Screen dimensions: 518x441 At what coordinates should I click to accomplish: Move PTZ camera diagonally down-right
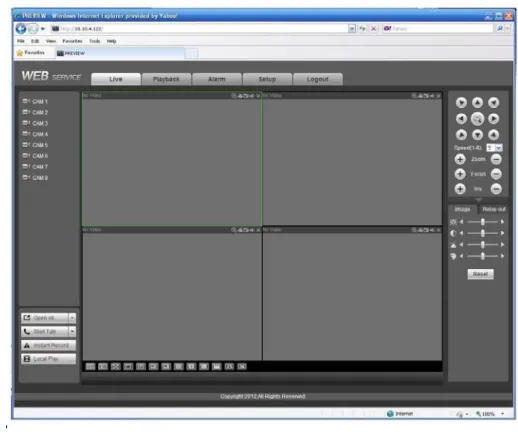point(493,135)
